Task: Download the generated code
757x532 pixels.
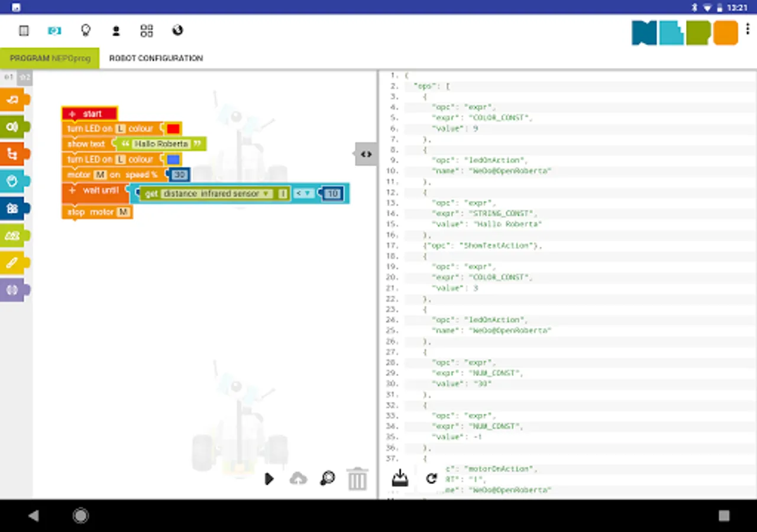Action: [400, 478]
